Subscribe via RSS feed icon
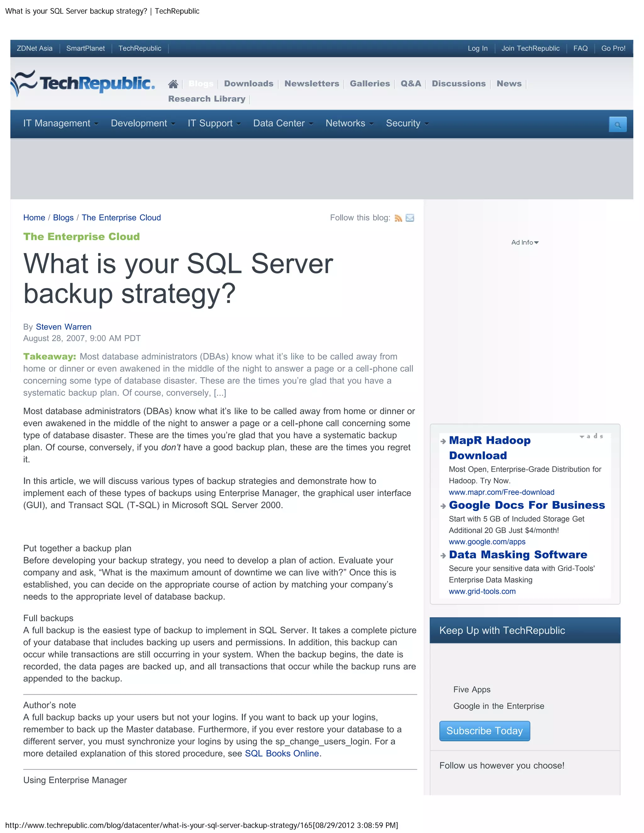The width and height of the screenshot is (644, 833). [x=398, y=218]
